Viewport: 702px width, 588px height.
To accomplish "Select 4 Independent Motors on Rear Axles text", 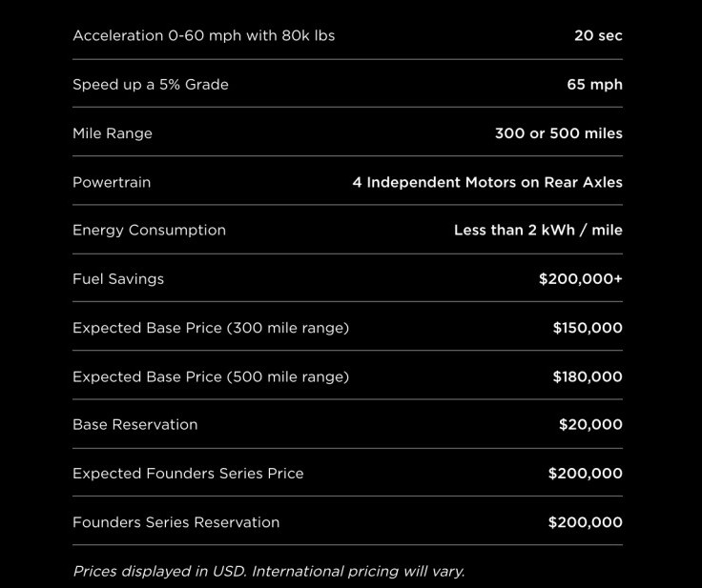I will [x=487, y=182].
